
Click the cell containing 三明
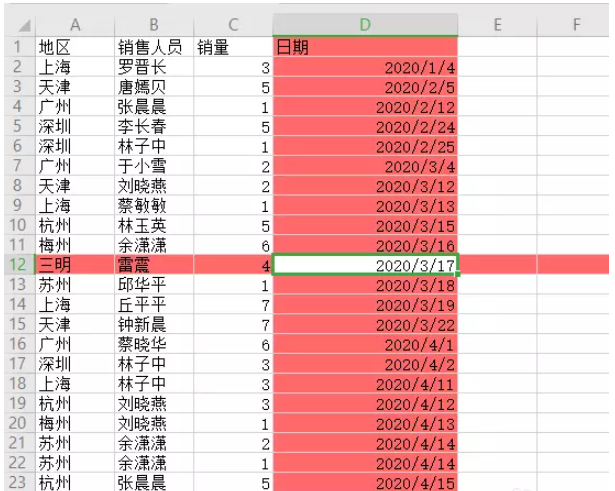[75, 265]
